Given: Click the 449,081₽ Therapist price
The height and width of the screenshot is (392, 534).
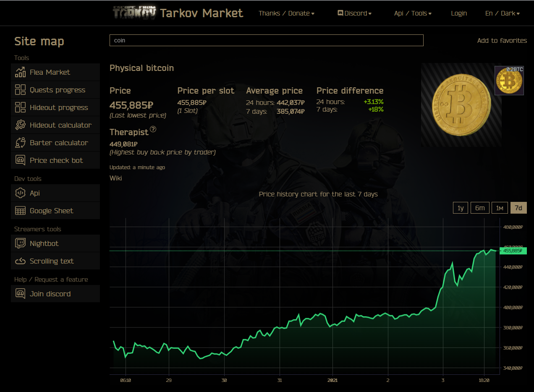Looking at the screenshot, I should coord(124,144).
